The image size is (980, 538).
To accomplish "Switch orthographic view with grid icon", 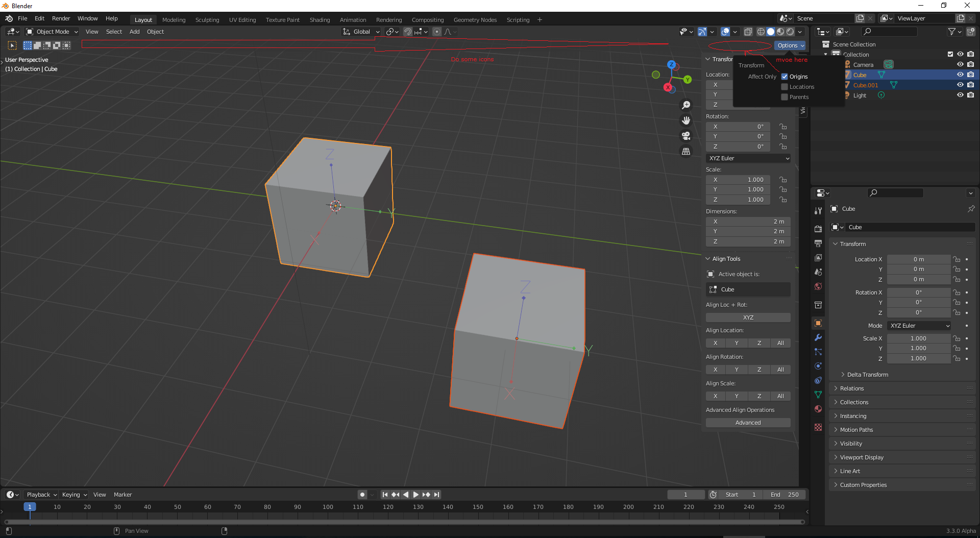I will (x=686, y=152).
